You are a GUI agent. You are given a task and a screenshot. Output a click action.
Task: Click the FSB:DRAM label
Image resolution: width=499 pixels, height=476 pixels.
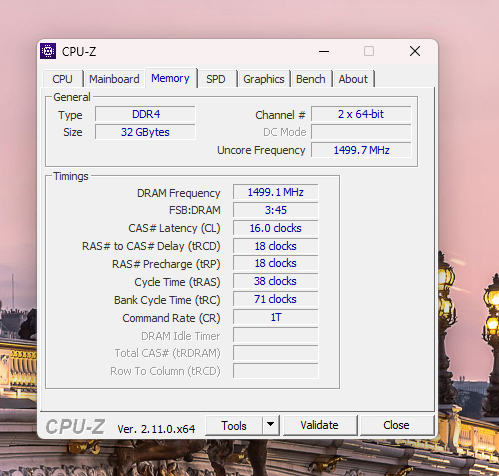pos(195,210)
